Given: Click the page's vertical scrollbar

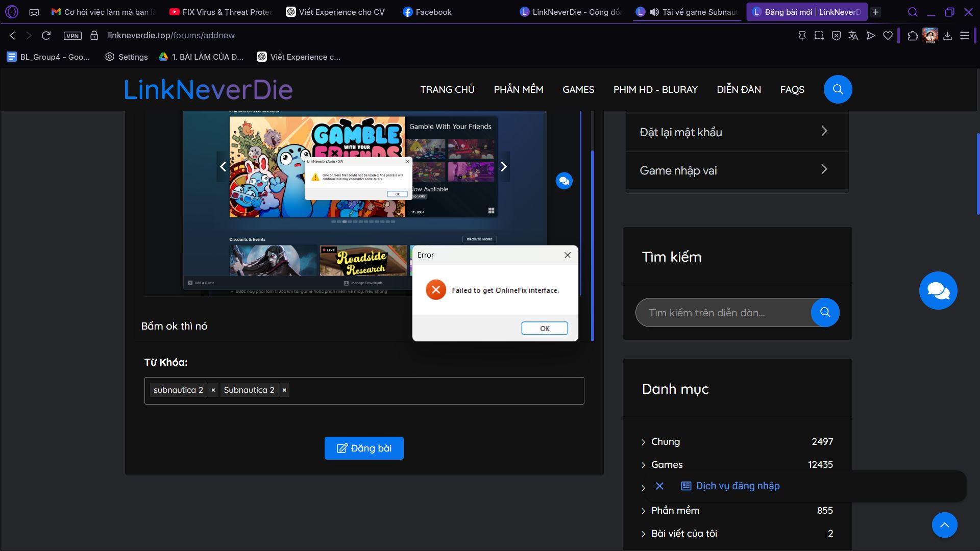Looking at the screenshot, I should (977, 173).
